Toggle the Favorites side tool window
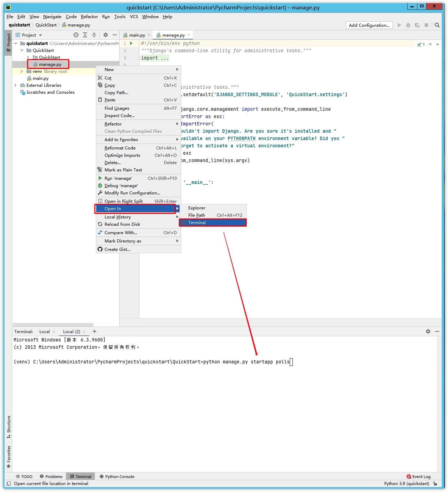 click(8, 457)
